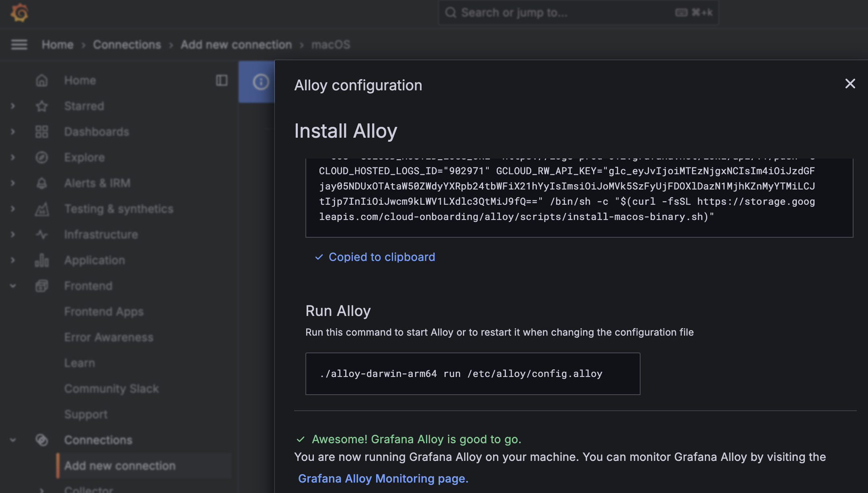Click the Frontend windows icon

[42, 286]
